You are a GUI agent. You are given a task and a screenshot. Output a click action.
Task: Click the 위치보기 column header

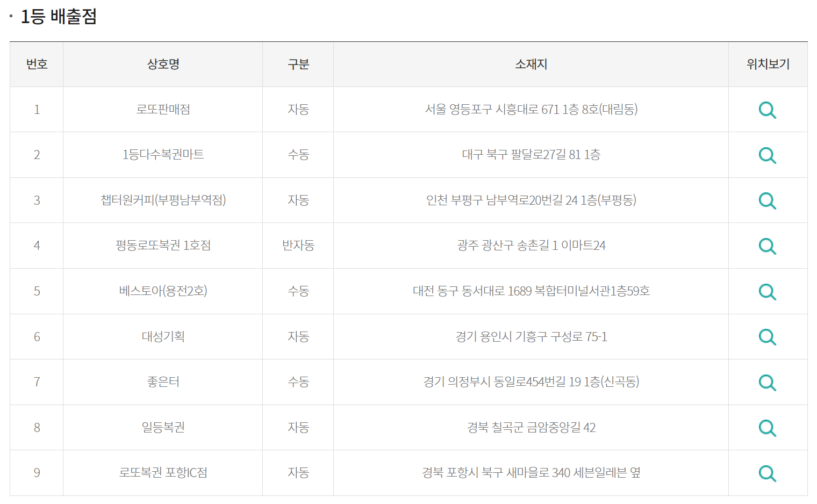click(768, 64)
